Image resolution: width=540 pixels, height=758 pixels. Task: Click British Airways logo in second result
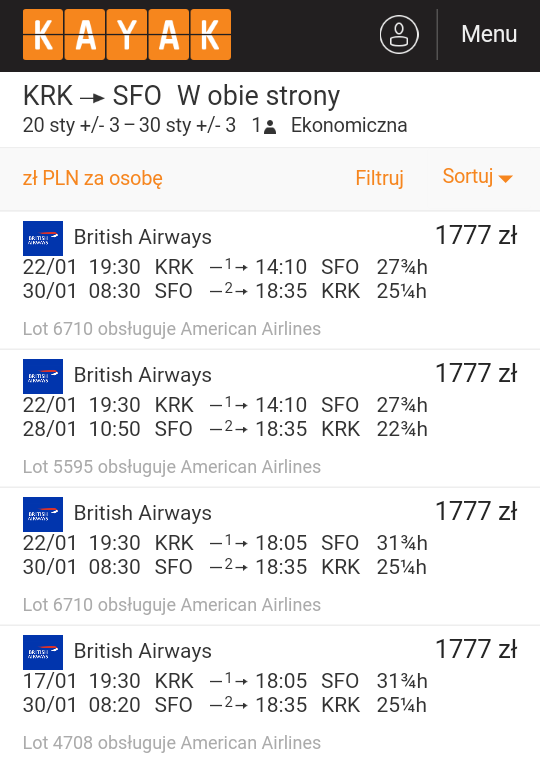43,377
